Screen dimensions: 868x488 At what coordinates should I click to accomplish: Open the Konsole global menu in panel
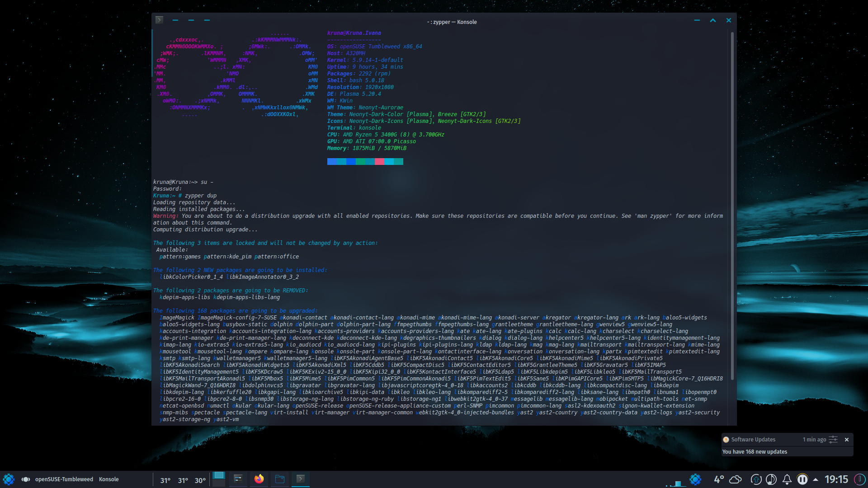[x=109, y=479]
